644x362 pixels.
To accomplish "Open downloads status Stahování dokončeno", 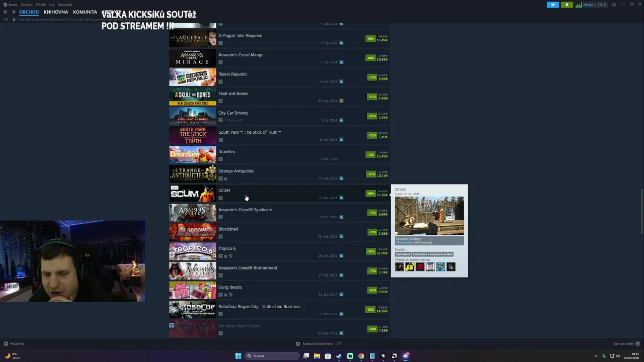I will (x=319, y=344).
